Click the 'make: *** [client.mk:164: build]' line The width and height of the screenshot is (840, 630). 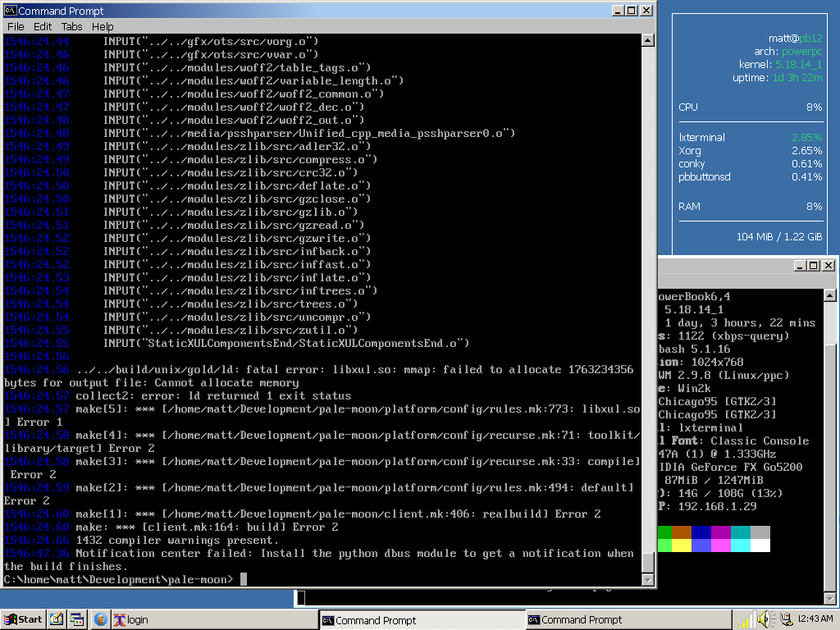pos(171,527)
